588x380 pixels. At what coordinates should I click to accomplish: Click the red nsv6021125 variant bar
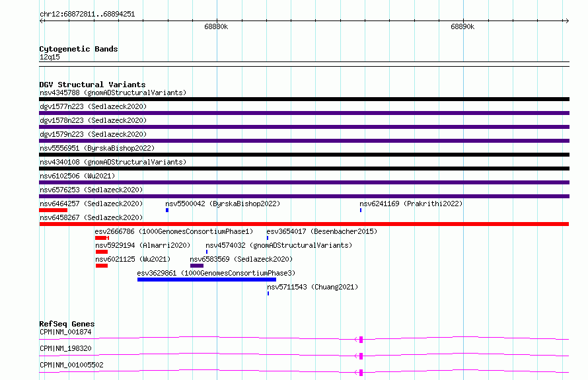[x=102, y=266]
